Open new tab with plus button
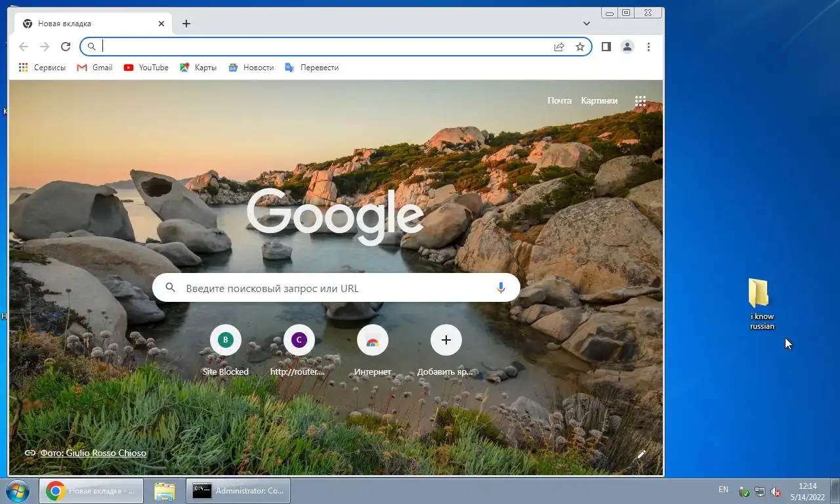This screenshot has height=504, width=840. coord(186,24)
